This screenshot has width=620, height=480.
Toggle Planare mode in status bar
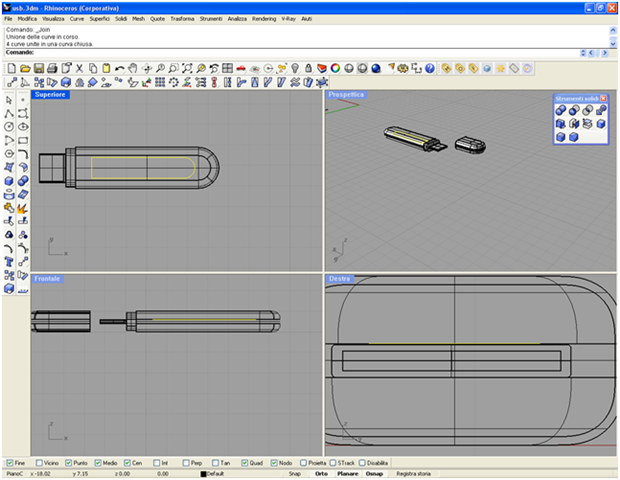[348, 474]
